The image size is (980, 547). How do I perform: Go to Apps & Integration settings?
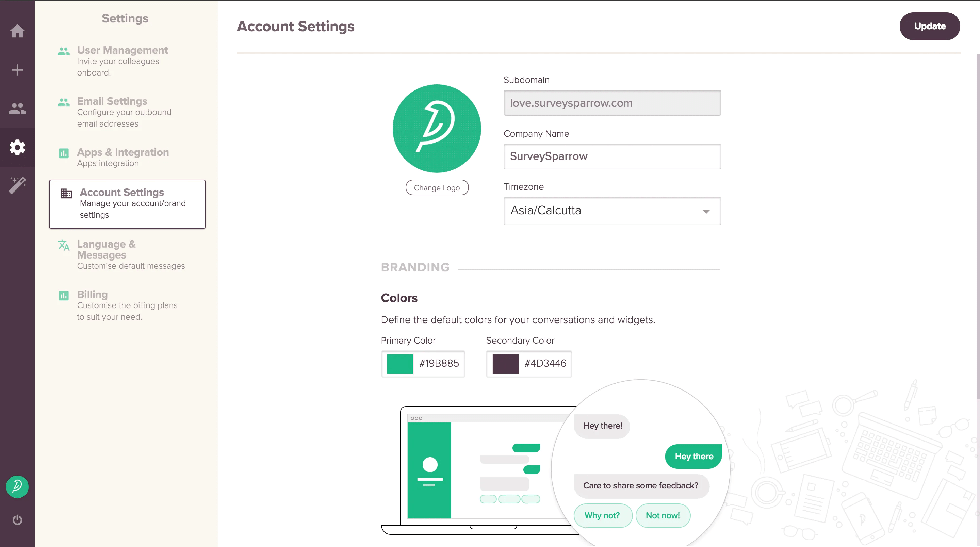point(122,152)
